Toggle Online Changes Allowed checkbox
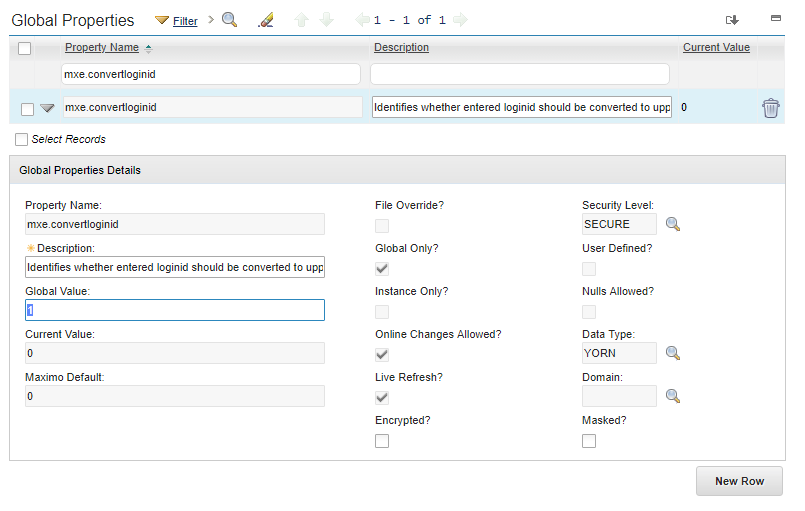 click(382, 354)
